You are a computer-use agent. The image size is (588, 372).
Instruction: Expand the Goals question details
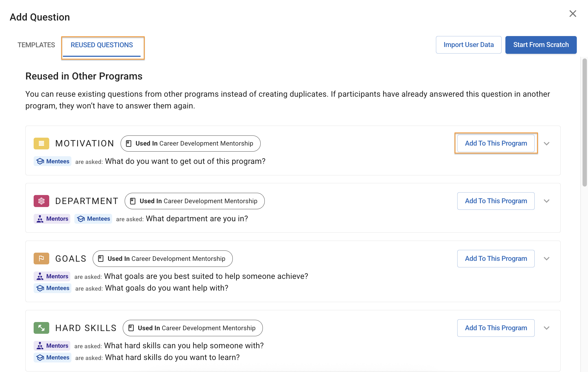tap(547, 258)
